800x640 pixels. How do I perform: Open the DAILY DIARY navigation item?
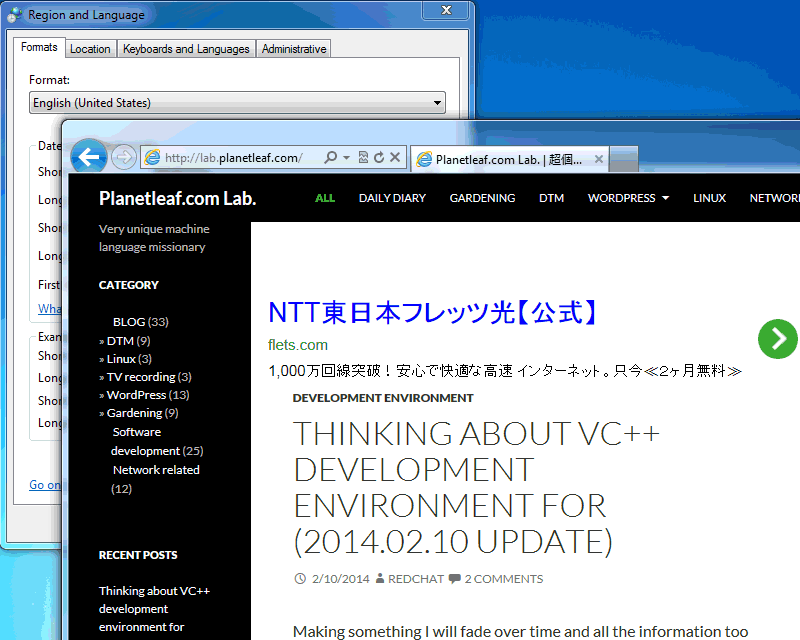coord(392,198)
